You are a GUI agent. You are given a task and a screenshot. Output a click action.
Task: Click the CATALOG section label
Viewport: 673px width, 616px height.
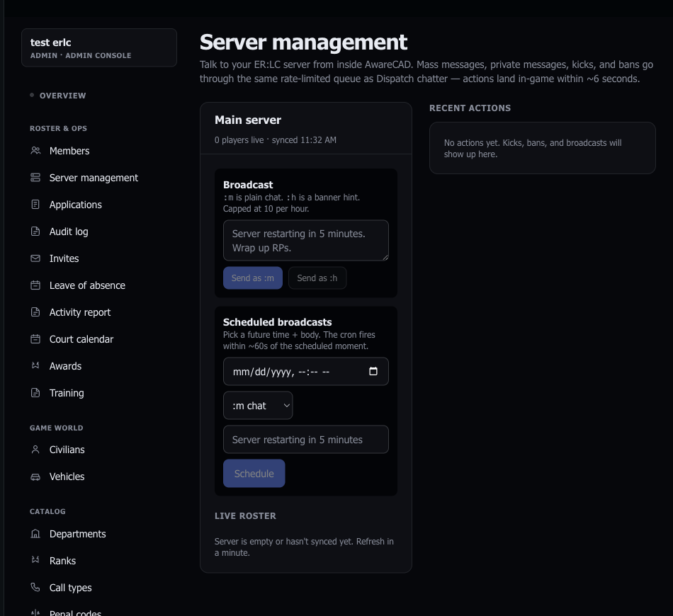tap(47, 511)
